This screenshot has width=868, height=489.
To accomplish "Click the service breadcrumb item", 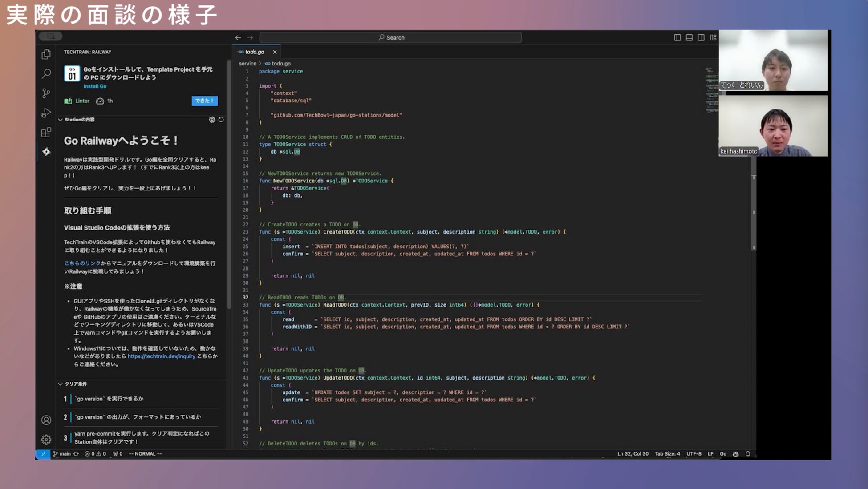I will tap(247, 64).
